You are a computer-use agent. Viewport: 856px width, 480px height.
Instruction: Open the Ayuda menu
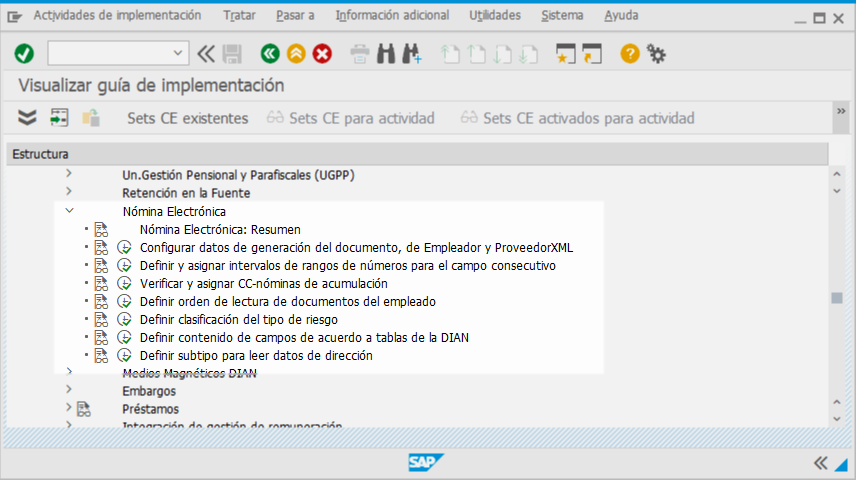[x=621, y=15]
